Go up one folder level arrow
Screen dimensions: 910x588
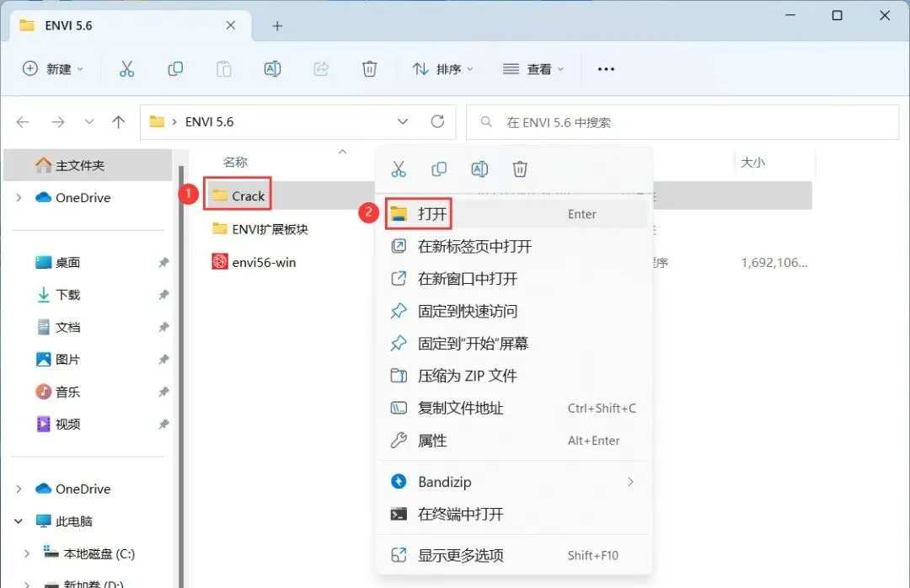point(119,122)
